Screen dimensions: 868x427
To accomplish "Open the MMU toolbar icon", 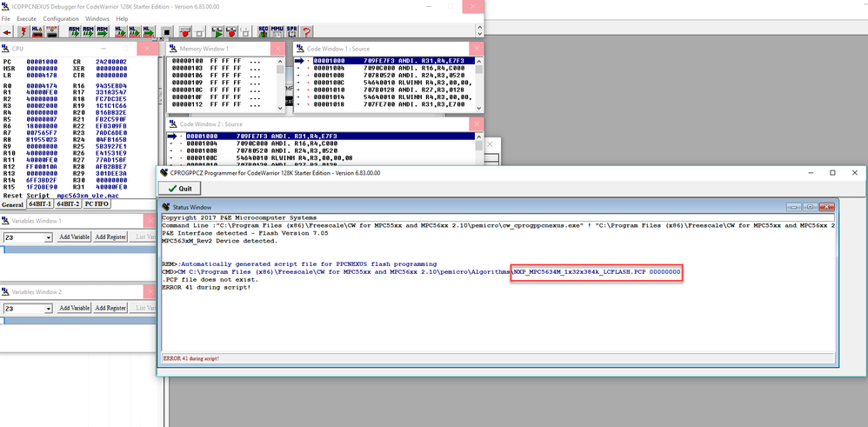I will [277, 32].
